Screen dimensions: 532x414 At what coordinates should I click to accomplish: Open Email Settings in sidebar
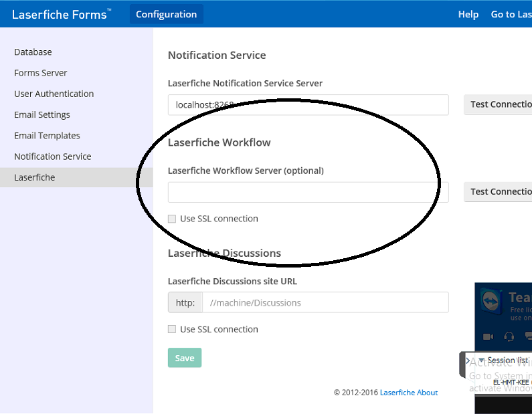pos(41,115)
